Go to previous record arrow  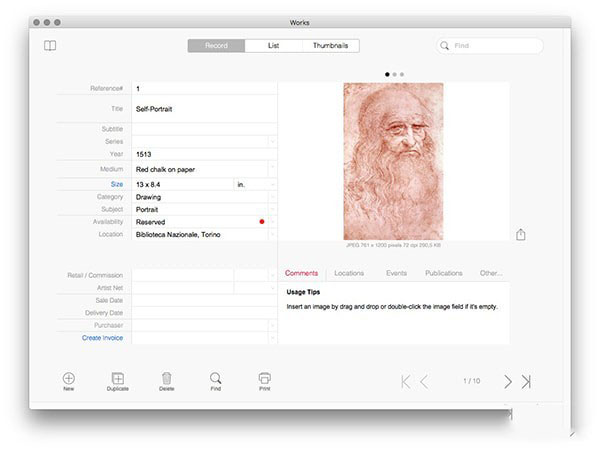pos(424,381)
